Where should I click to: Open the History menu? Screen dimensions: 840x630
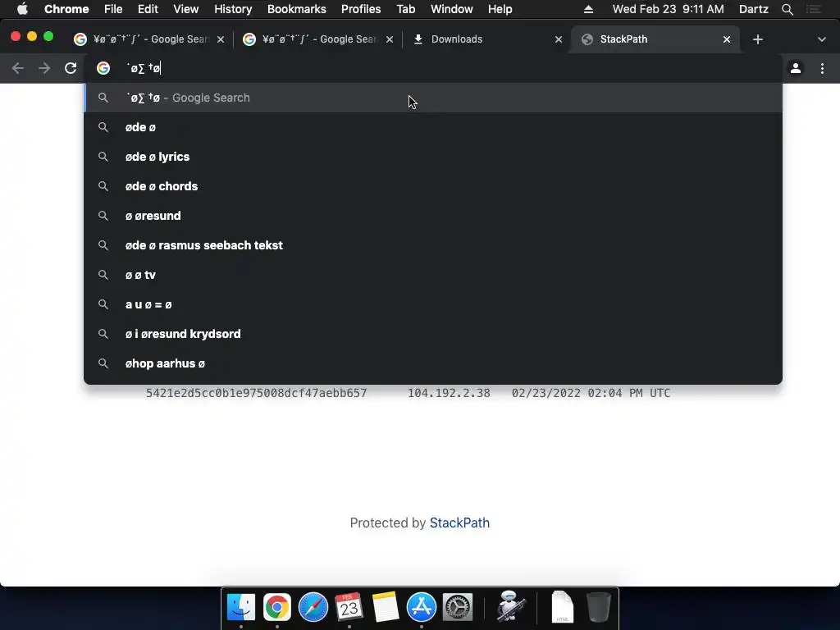[233, 9]
